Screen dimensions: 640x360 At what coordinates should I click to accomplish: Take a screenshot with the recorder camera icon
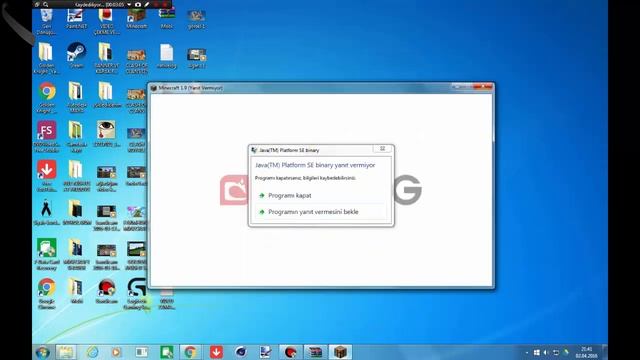(138, 4)
